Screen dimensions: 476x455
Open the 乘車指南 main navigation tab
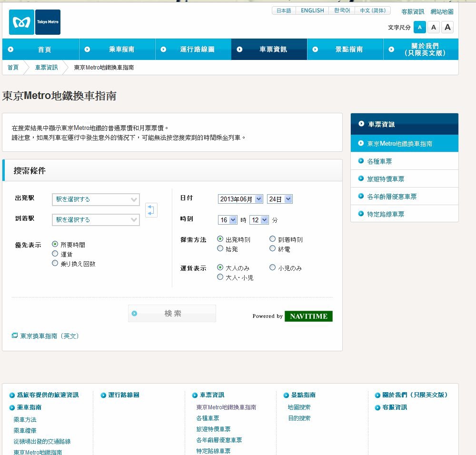point(117,49)
